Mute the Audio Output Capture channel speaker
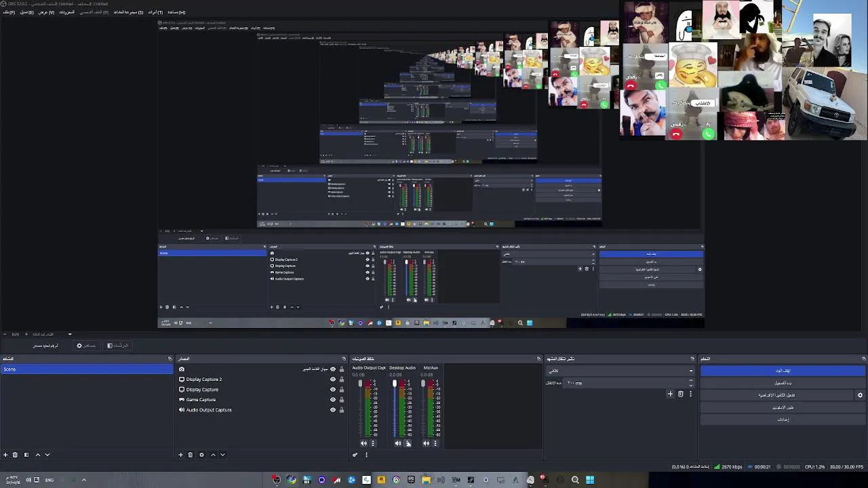This screenshot has width=868, height=488. [x=363, y=443]
